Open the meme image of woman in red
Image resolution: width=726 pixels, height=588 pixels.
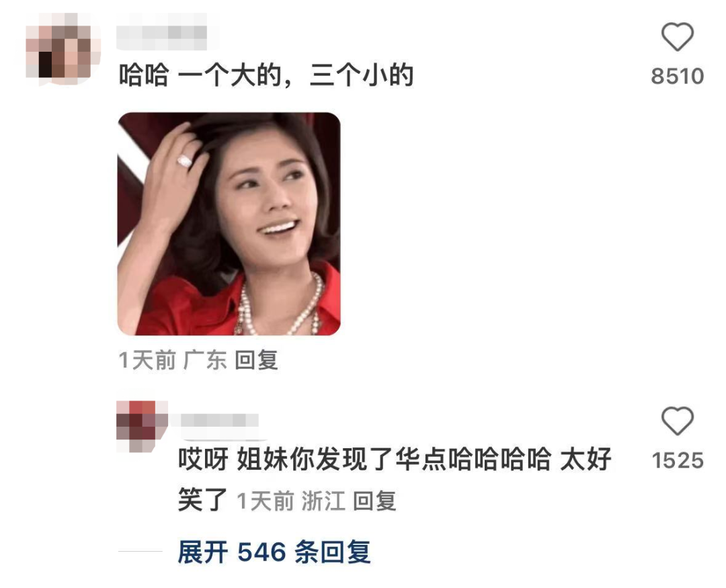pos(229,224)
